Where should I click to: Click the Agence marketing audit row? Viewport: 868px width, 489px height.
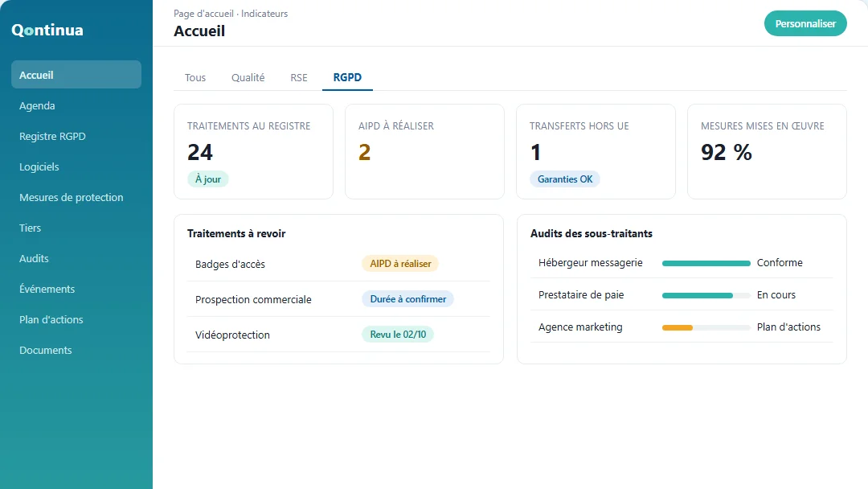click(x=682, y=327)
